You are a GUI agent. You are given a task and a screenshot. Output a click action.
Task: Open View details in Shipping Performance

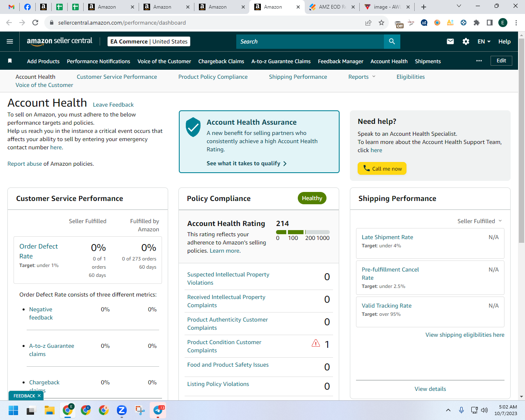pyautogui.click(x=430, y=389)
